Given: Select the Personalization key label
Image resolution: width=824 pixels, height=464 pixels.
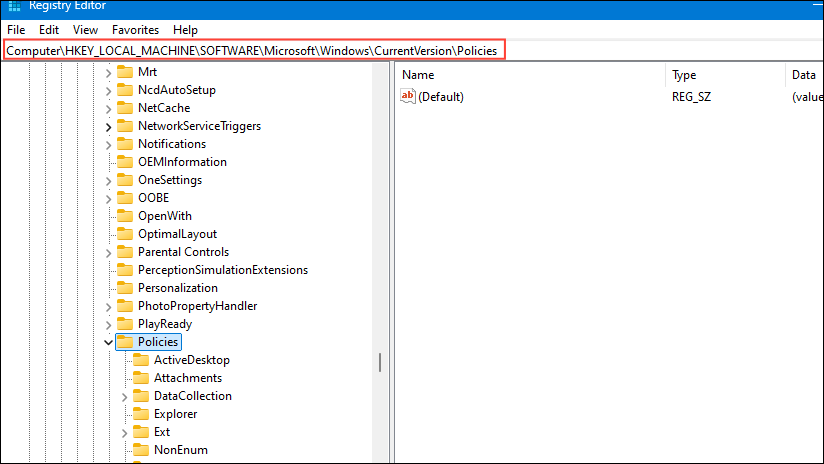Looking at the screenshot, I should pos(178,287).
